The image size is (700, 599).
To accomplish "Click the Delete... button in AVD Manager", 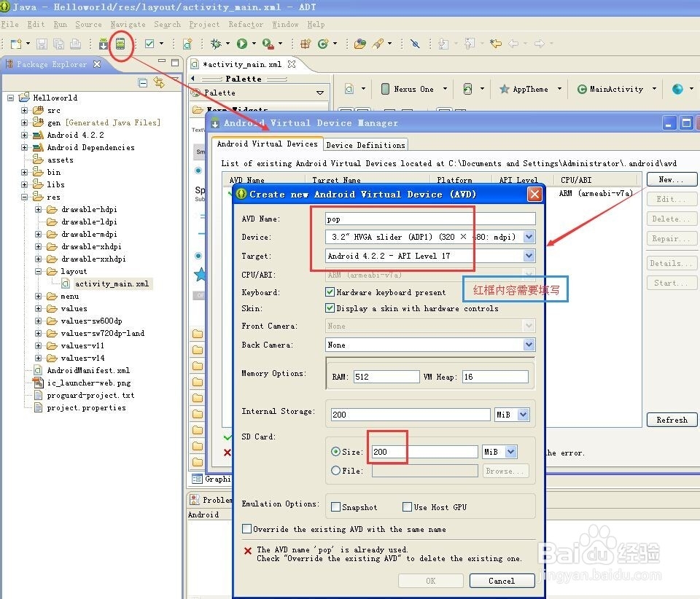I will point(671,219).
